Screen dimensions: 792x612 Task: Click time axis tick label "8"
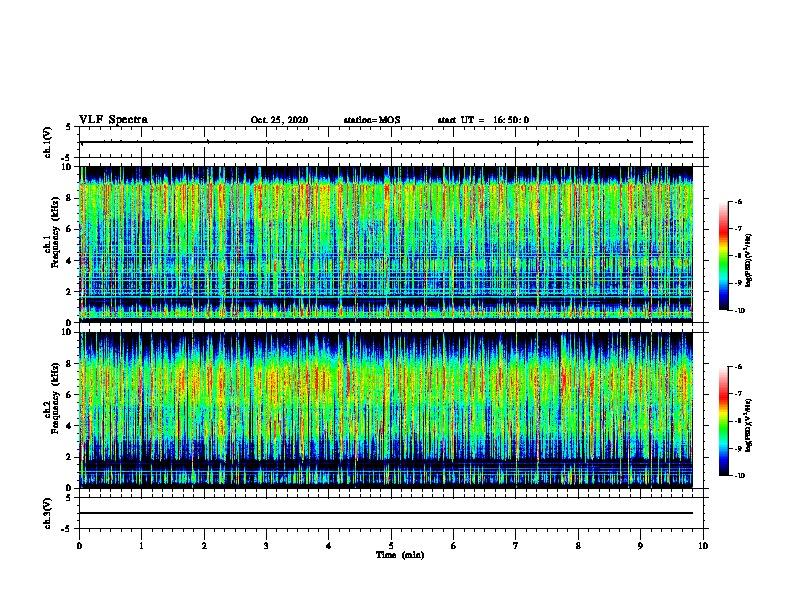578,546
